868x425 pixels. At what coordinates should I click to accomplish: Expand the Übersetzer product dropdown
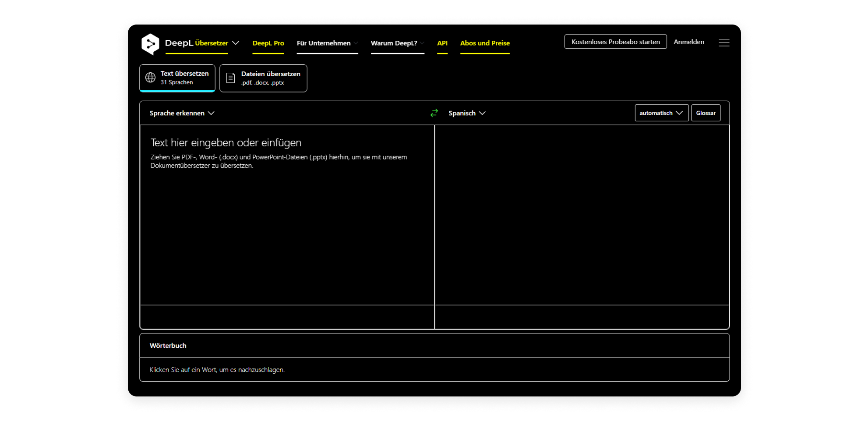coord(236,43)
